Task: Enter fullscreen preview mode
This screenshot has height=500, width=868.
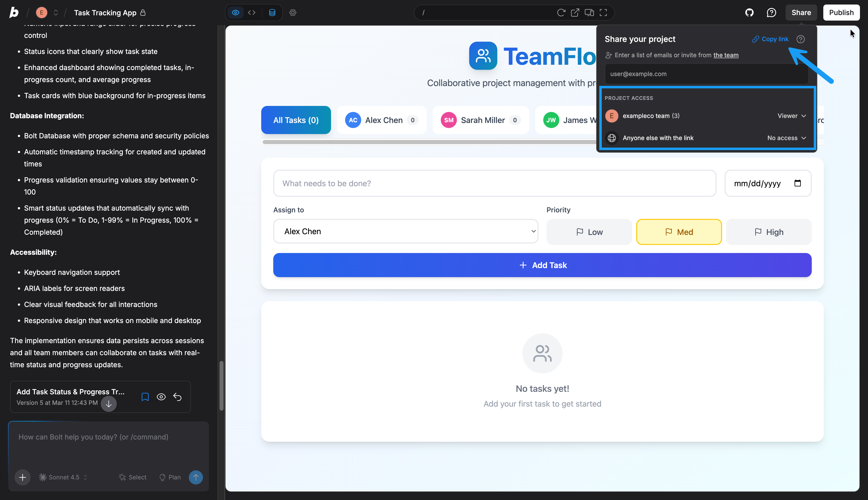Action: 603,13
